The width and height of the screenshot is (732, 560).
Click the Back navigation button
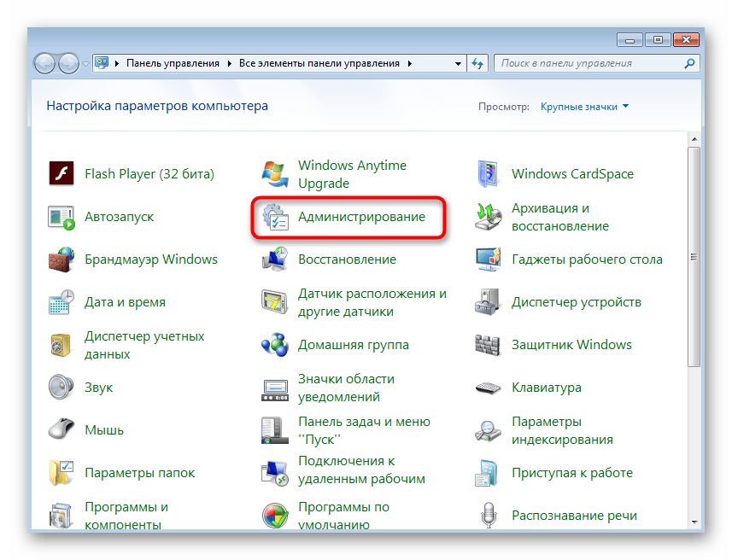click(45, 63)
